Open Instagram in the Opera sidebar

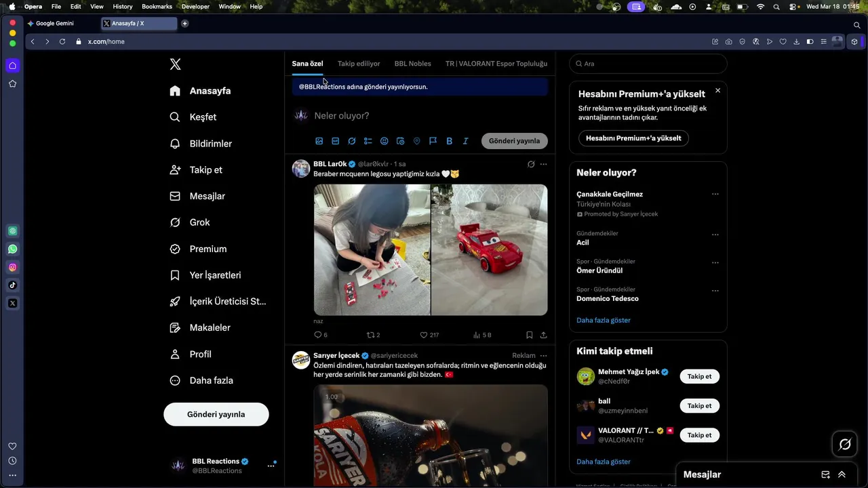pyautogui.click(x=12, y=267)
